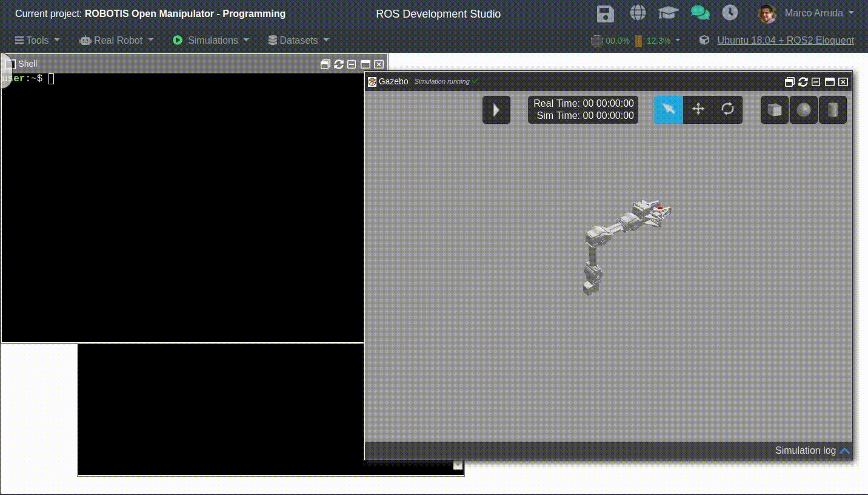Select the arrow selection mode tool
The width and height of the screenshot is (868, 495).
coord(668,109)
